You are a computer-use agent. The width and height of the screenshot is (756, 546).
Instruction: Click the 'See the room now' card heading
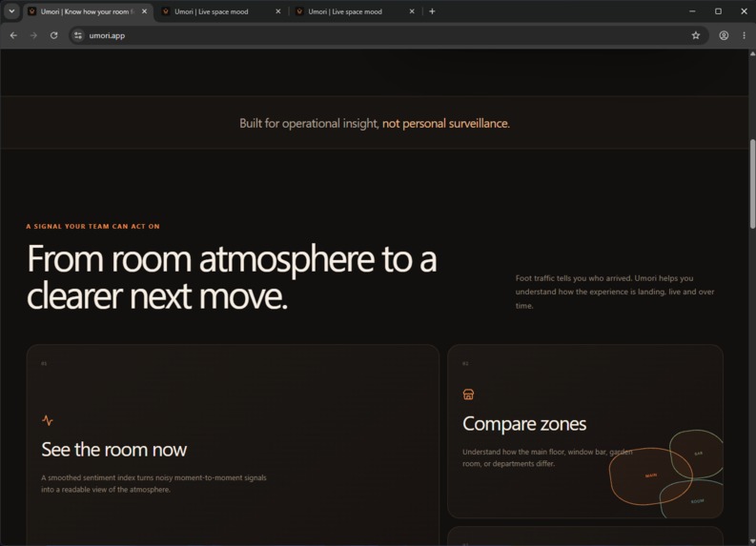113,450
